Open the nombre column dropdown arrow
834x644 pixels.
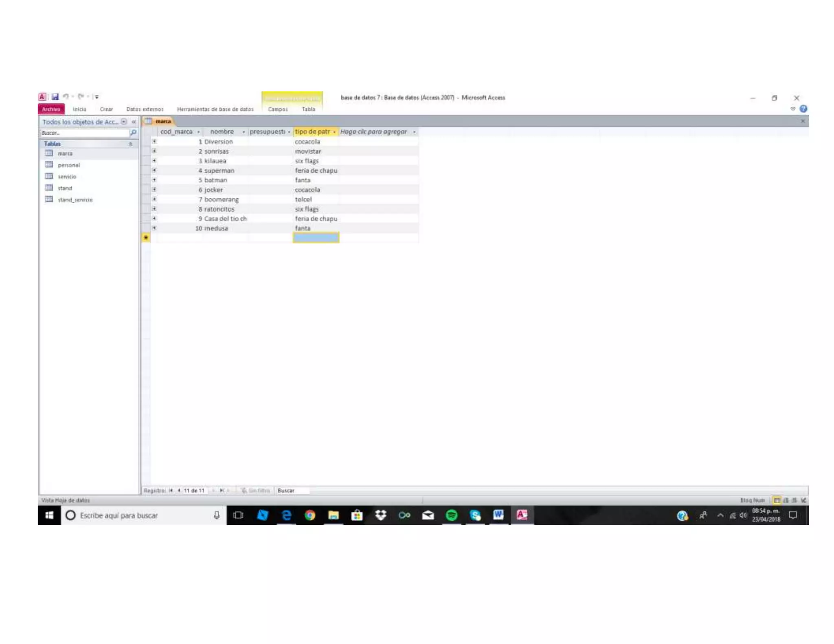point(244,132)
